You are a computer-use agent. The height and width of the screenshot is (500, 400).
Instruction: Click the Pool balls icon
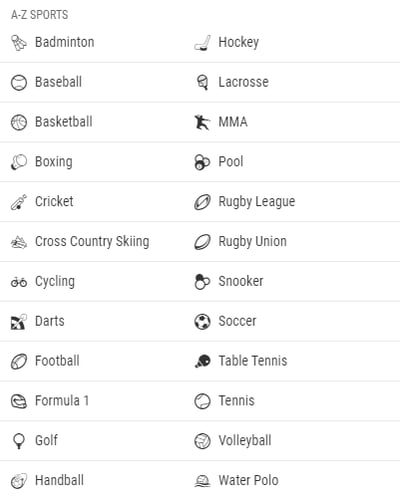tap(202, 162)
